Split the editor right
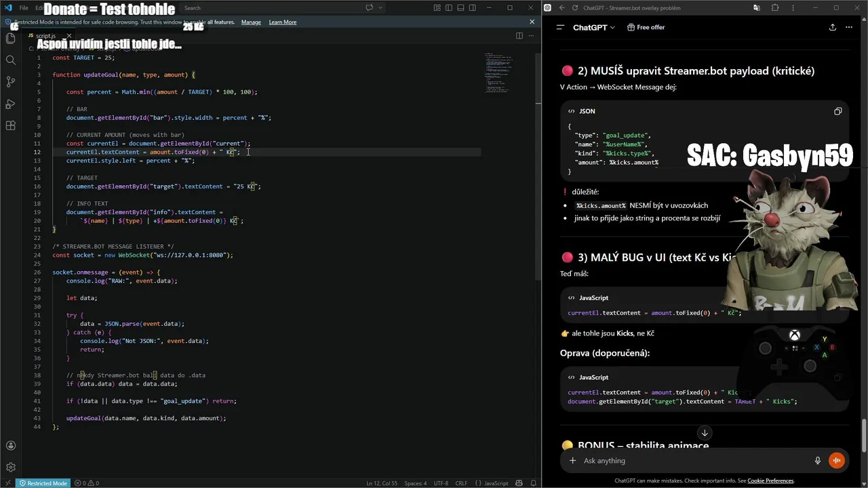The image size is (868, 488). (519, 35)
